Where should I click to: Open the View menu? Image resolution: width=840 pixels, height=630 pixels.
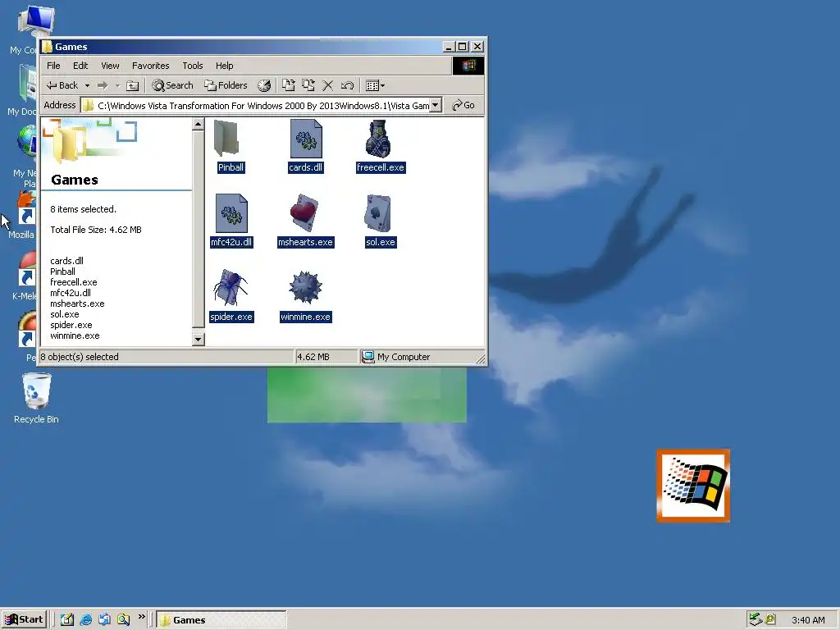pos(111,66)
